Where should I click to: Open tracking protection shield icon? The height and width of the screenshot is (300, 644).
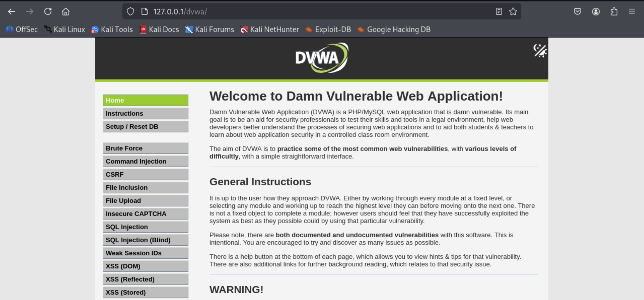point(130,11)
